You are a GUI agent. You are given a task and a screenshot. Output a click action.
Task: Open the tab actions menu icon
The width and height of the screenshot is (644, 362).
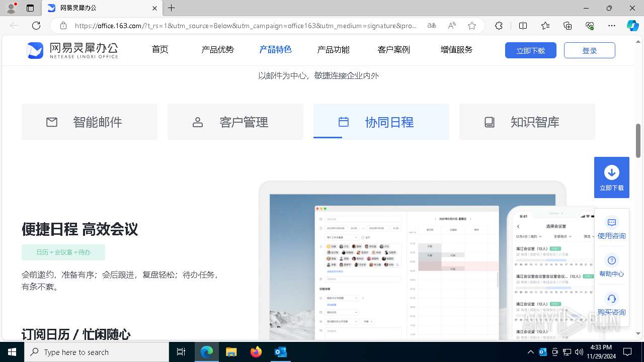(x=30, y=8)
